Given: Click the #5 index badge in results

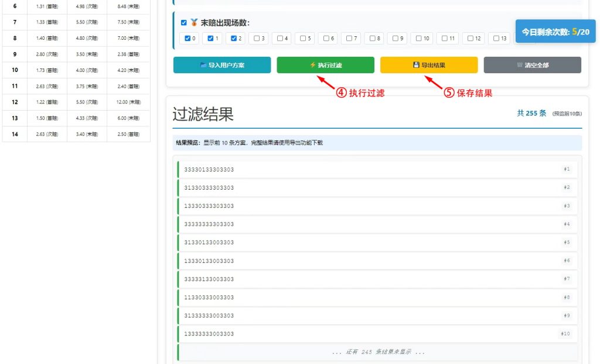Looking at the screenshot, I should tap(566, 242).
